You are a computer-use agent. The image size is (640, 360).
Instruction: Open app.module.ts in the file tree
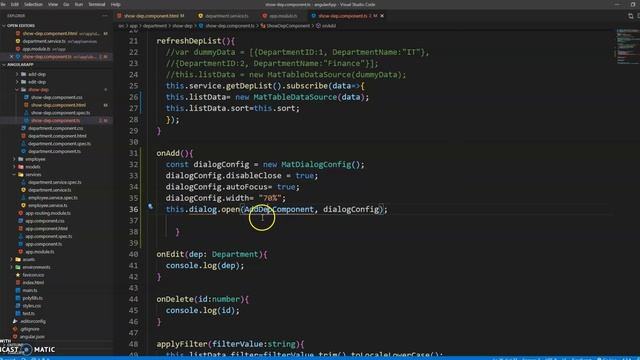click(x=39, y=252)
